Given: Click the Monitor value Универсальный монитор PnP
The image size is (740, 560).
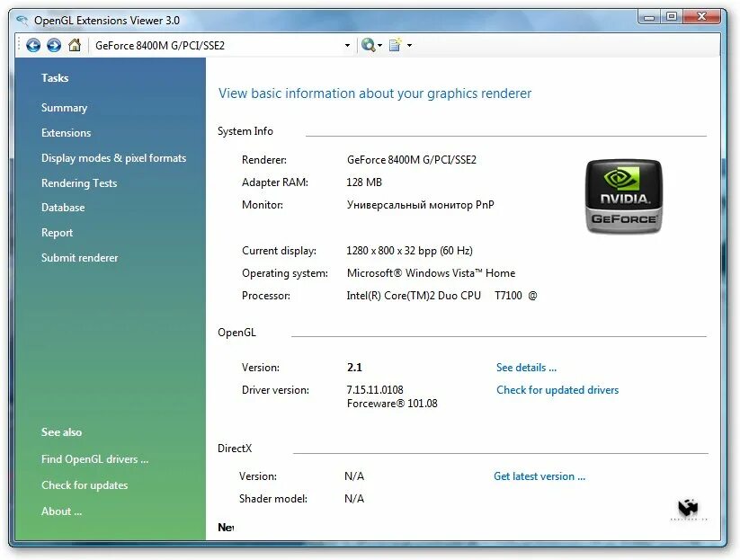Looking at the screenshot, I should coord(421,205).
